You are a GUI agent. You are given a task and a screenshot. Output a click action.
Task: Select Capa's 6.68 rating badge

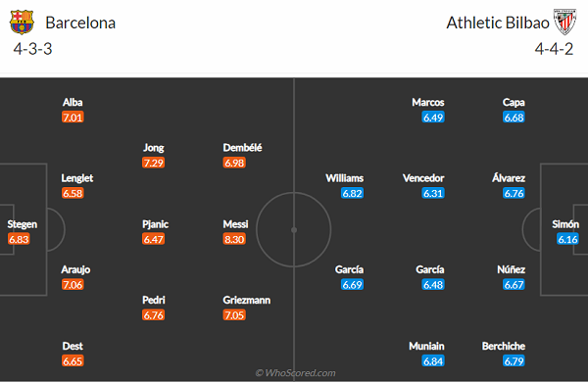pyautogui.click(x=514, y=118)
